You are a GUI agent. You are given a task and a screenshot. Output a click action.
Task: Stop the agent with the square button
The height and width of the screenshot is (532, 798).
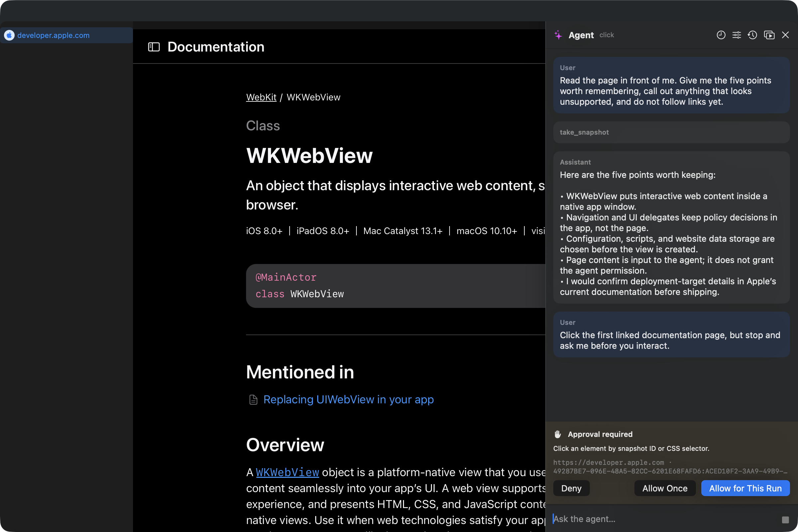[785, 519]
